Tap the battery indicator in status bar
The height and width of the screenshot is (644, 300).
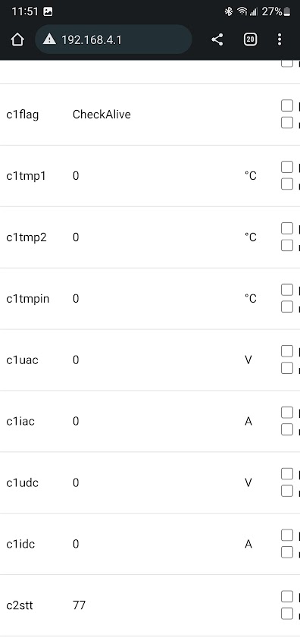tap(287, 11)
